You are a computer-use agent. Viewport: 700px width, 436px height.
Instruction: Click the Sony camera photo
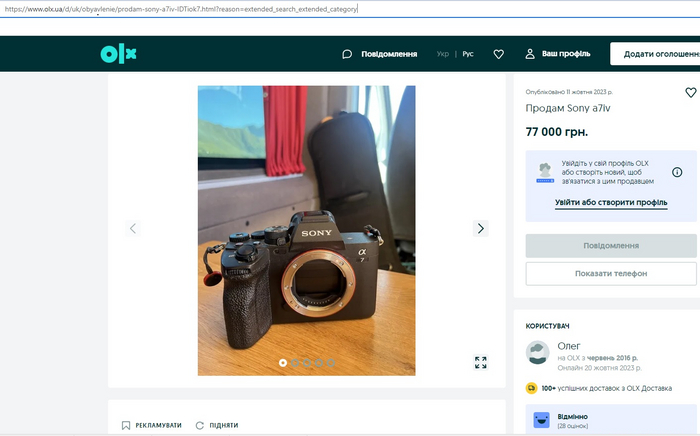pyautogui.click(x=307, y=231)
